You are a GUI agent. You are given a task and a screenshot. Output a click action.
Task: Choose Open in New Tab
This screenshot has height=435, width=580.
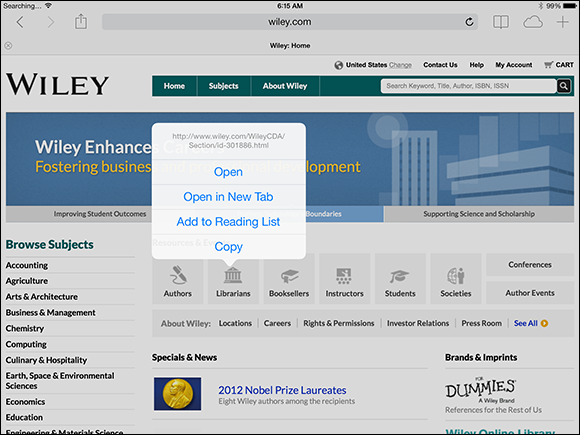(228, 197)
